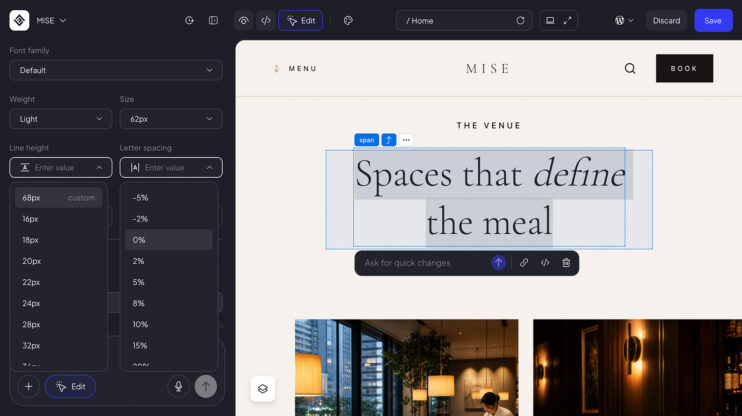Open the theme palette icon

pos(348,20)
